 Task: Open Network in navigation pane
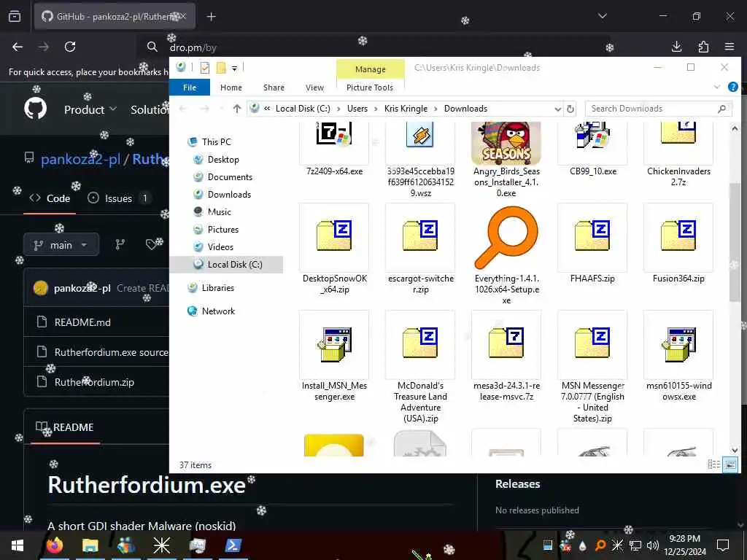pos(211,311)
